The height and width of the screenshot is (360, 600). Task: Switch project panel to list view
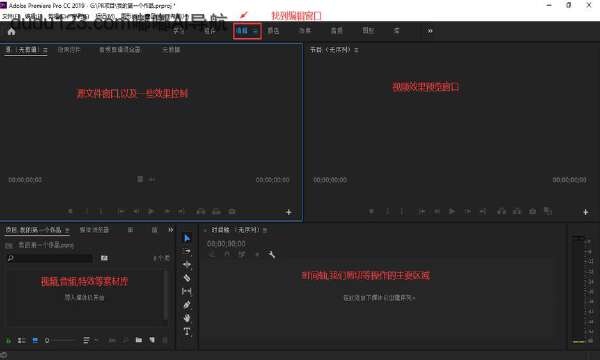coord(21,340)
